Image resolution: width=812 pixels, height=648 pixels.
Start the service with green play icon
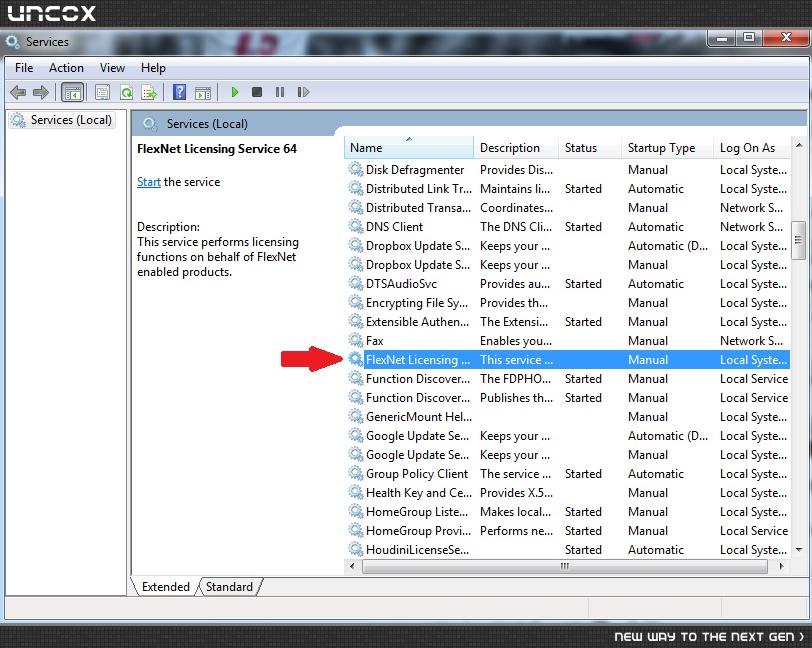coord(235,92)
